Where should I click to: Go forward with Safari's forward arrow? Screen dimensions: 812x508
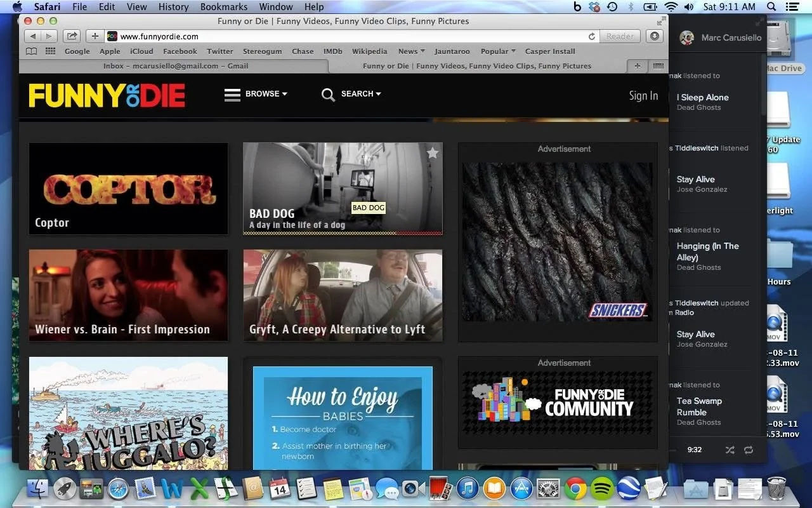49,36
